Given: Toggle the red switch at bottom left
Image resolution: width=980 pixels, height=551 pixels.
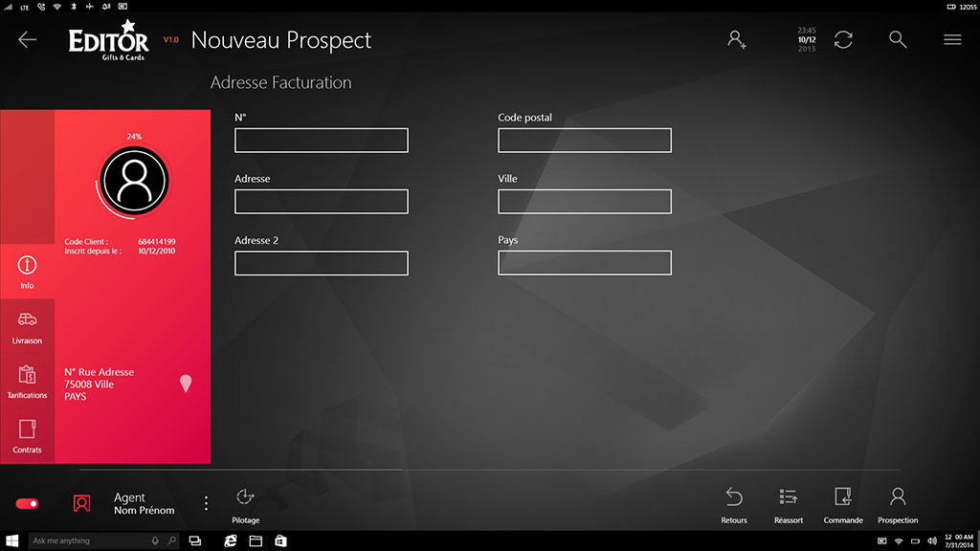Looking at the screenshot, I should 27,503.
